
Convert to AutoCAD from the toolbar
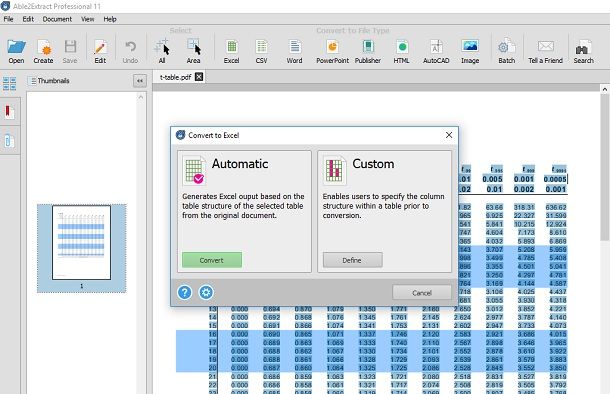pos(436,51)
